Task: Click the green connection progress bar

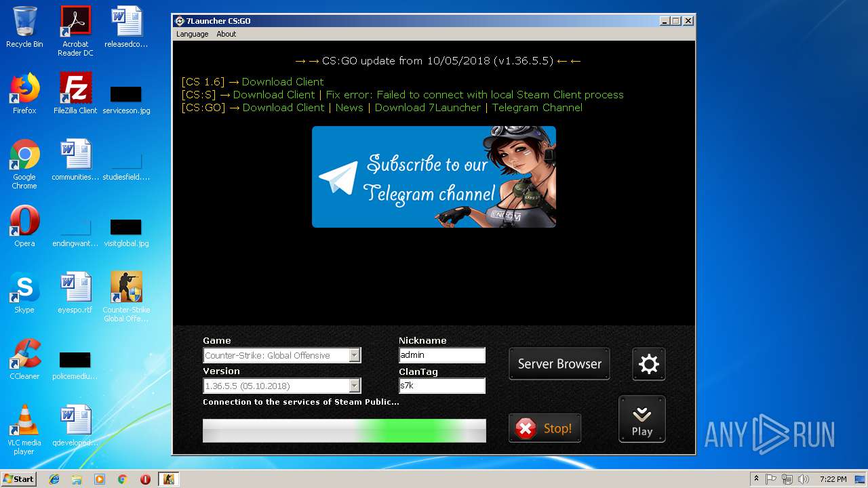Action: 344,430
